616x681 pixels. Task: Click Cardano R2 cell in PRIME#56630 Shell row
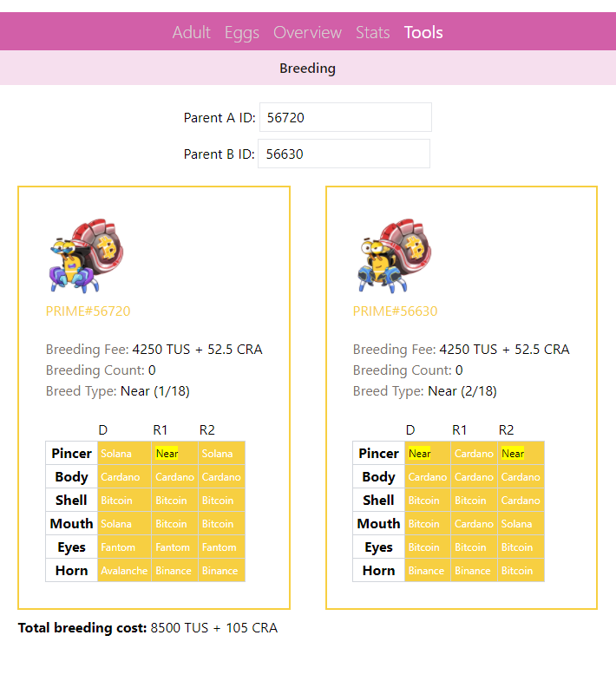coord(521,501)
